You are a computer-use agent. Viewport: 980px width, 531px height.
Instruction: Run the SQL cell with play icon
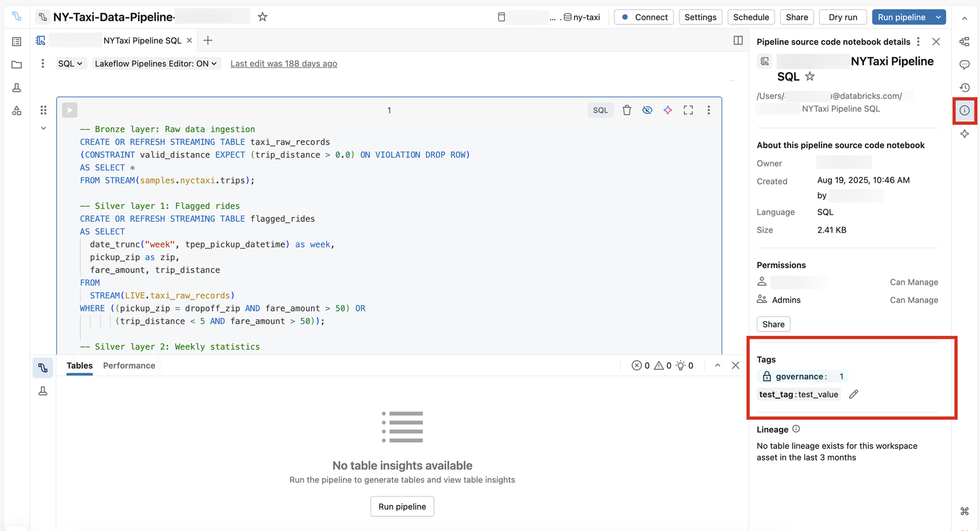(x=69, y=110)
